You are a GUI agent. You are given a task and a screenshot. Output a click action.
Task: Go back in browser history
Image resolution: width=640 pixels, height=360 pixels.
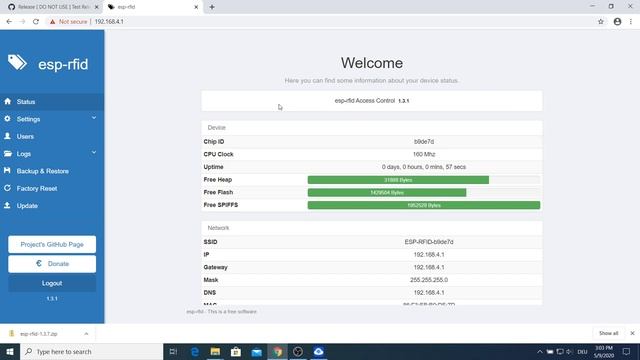point(9,22)
